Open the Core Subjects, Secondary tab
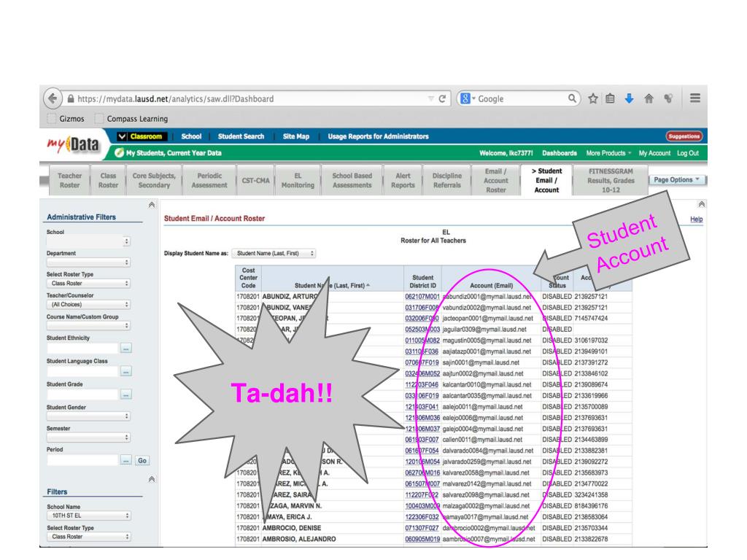Screen dimensions: 747x560 [154, 181]
